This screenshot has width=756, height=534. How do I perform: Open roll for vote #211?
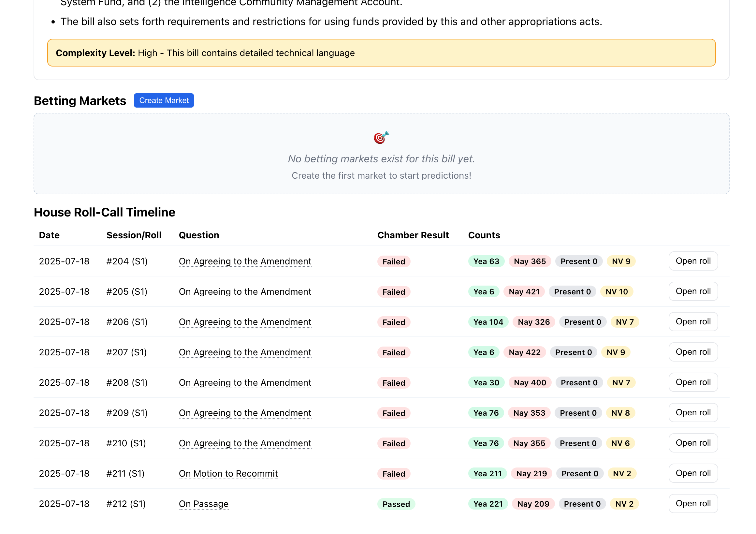[693, 473]
